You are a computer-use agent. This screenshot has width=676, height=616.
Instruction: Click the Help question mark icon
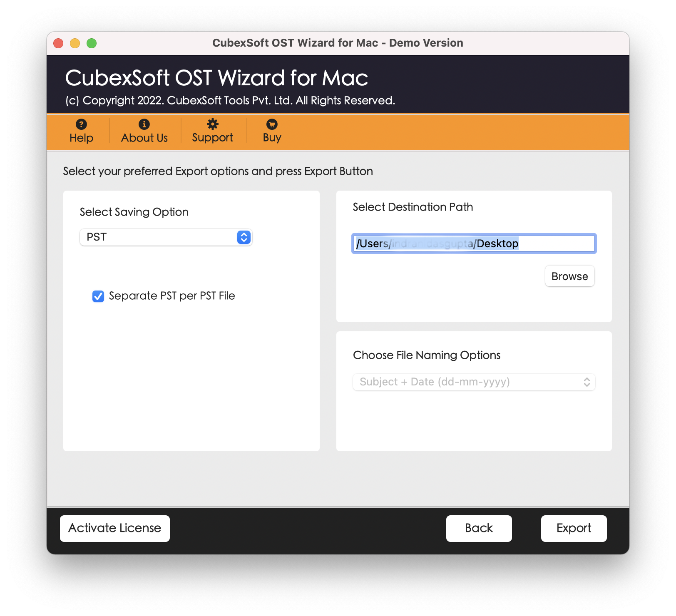[x=81, y=124]
